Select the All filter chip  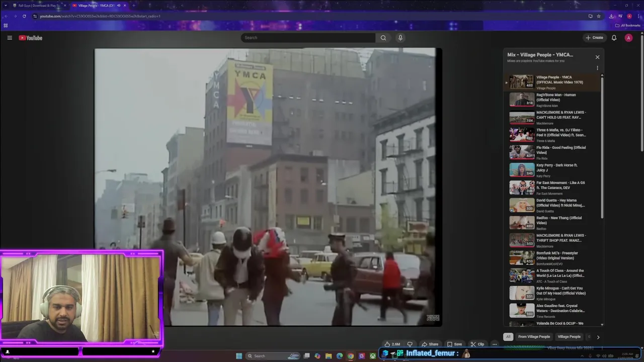tap(508, 337)
